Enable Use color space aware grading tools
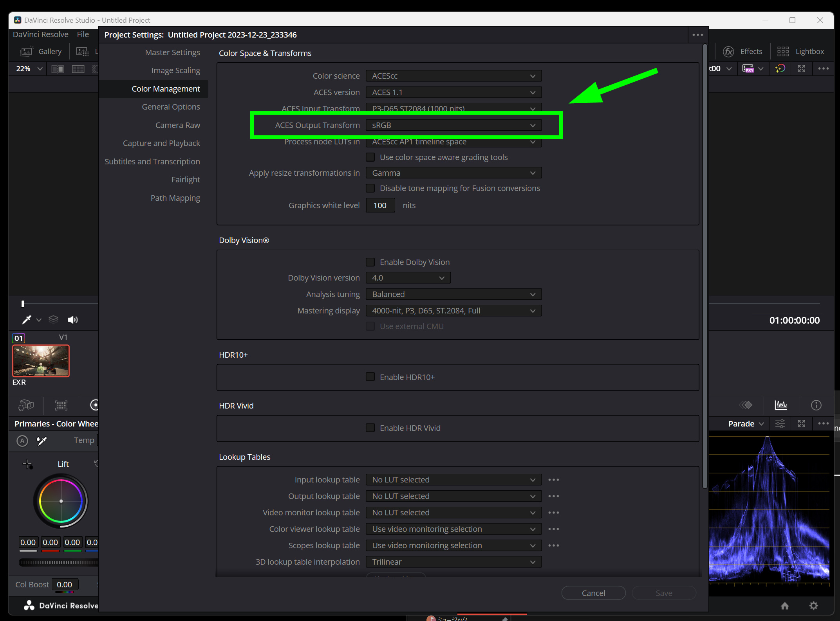This screenshot has width=840, height=621. click(x=370, y=157)
